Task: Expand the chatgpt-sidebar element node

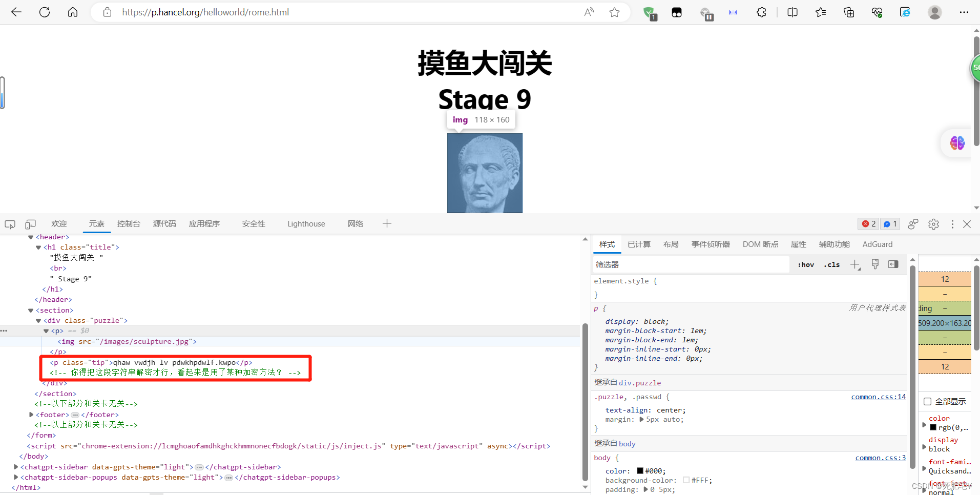Action: (16, 467)
